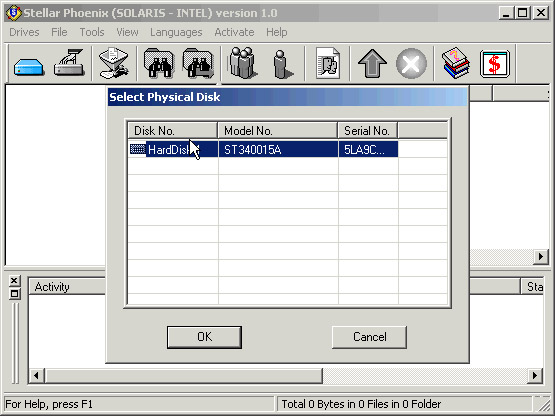Select the HardDisk row icon
The width and height of the screenshot is (555, 416).
(x=137, y=149)
